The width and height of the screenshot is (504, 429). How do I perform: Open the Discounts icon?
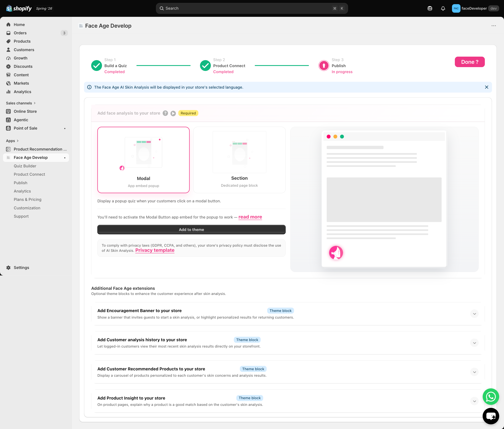pos(8,66)
